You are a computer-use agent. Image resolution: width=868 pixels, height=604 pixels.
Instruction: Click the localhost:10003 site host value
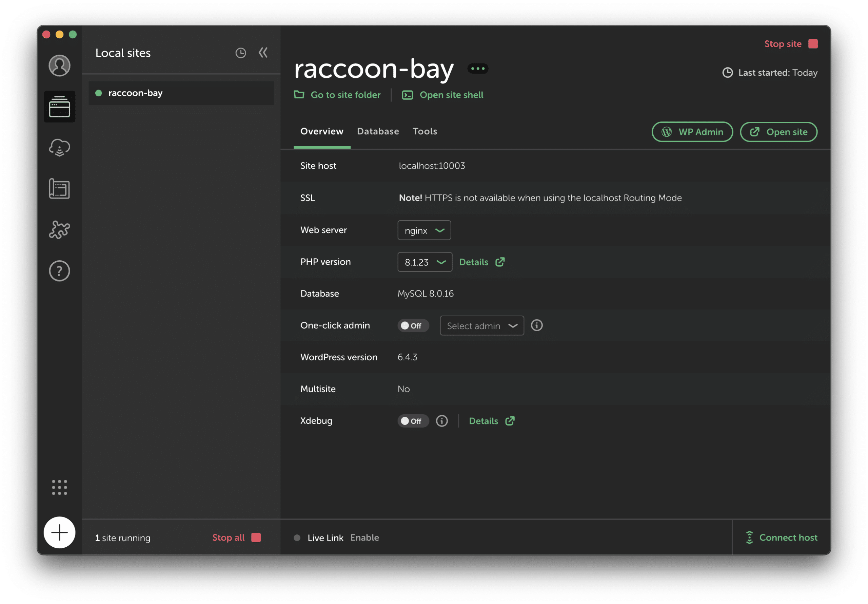pos(432,166)
